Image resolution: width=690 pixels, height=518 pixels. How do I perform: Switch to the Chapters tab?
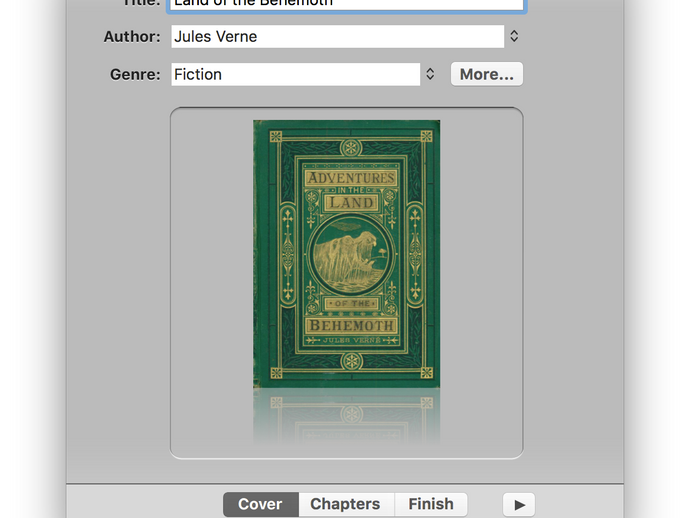pos(346,504)
